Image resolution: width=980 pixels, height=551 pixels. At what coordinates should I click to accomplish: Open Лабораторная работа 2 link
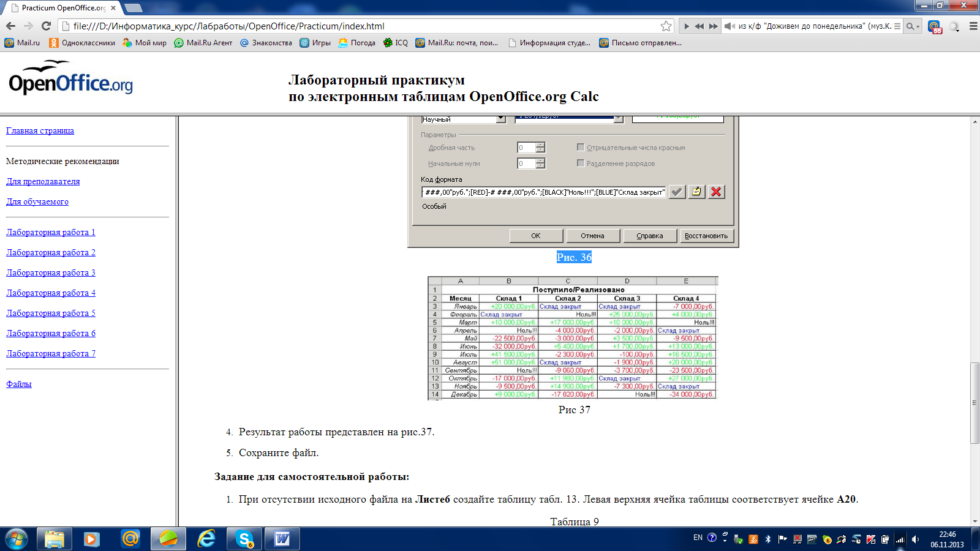[x=51, y=252]
